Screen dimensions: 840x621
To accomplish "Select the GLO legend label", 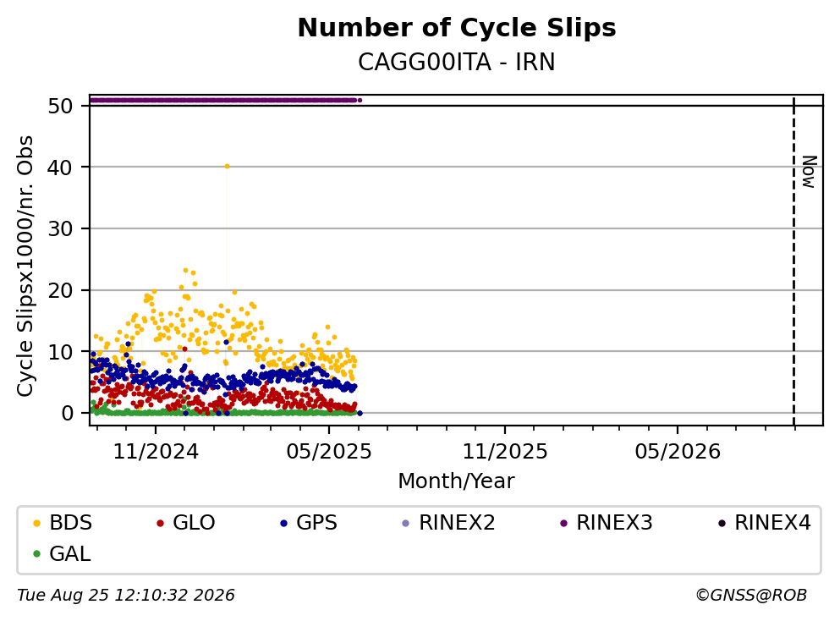I will point(194,523).
